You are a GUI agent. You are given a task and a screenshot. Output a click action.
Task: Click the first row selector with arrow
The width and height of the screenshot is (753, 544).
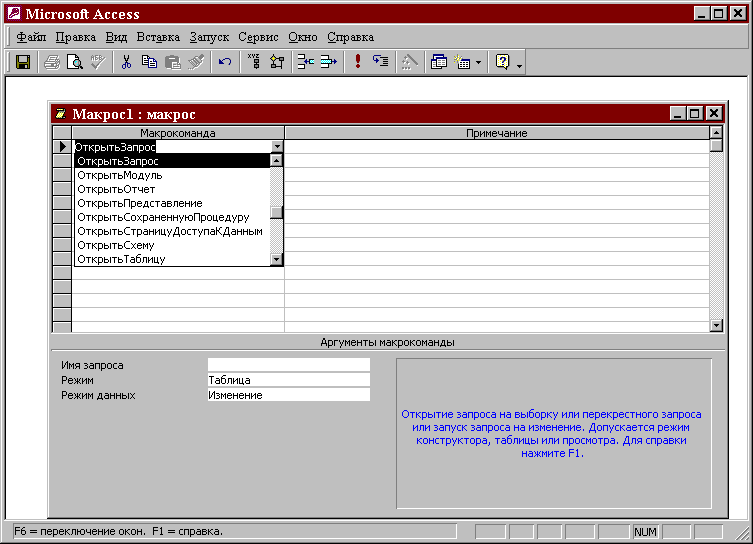click(x=62, y=146)
